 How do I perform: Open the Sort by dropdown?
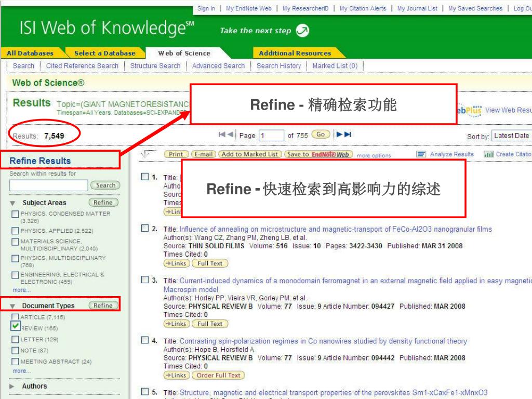(512, 136)
